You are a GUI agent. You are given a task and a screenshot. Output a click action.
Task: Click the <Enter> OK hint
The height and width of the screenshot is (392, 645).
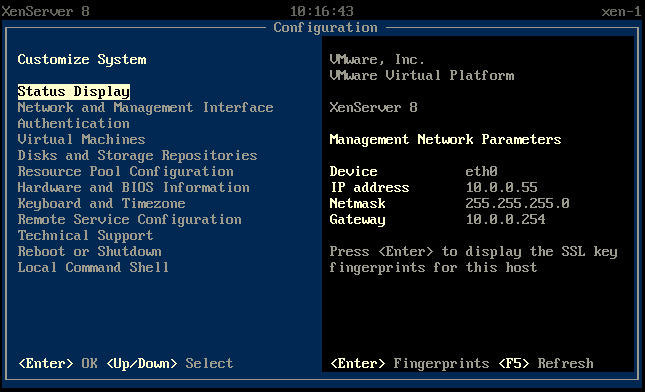(x=58, y=364)
